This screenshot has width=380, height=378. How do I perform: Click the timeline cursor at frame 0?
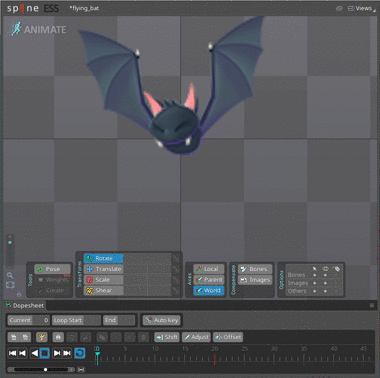tap(97, 356)
